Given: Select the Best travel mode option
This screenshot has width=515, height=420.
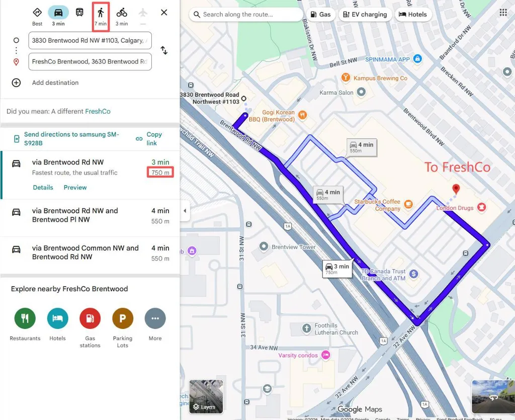Looking at the screenshot, I should tap(37, 13).
